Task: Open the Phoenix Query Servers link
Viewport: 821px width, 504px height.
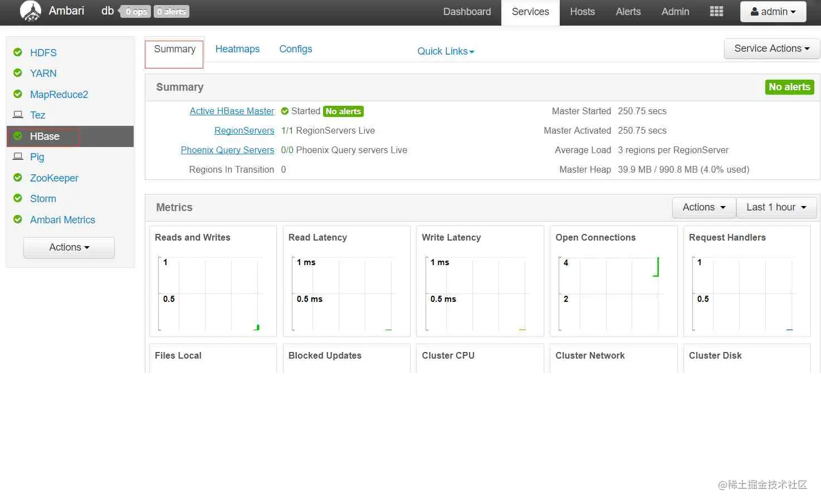Action: 227,150
